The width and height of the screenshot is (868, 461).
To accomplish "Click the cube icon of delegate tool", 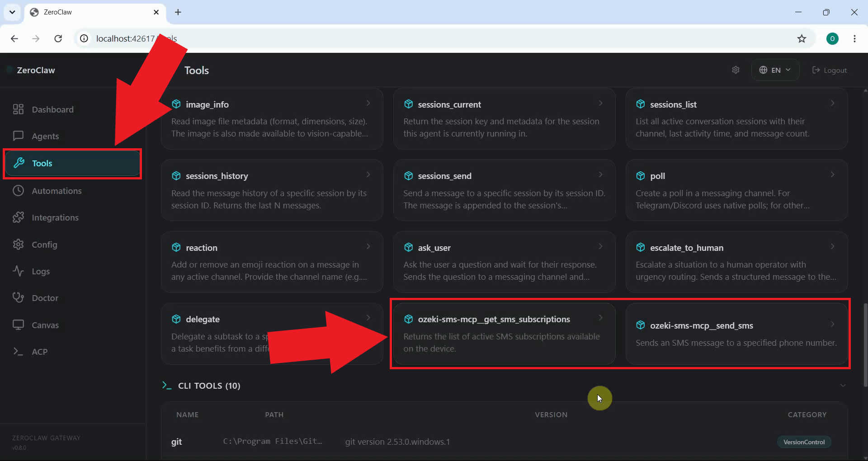I will [x=176, y=319].
